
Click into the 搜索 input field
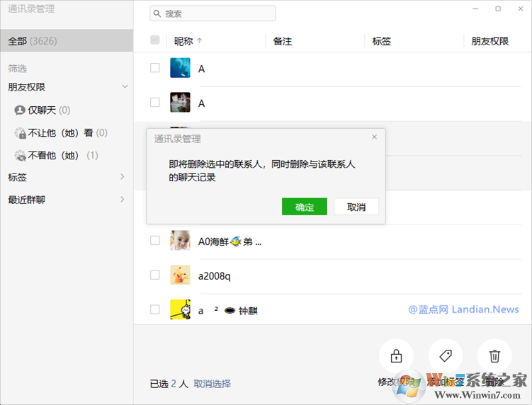pyautogui.click(x=213, y=13)
